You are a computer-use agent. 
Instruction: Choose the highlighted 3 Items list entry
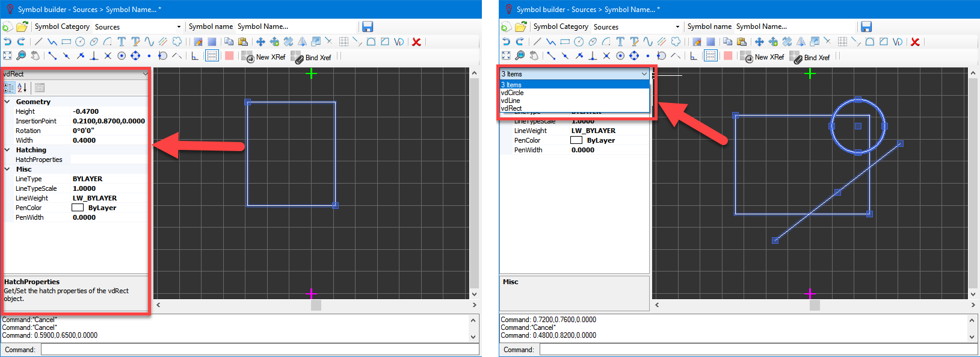[575, 85]
